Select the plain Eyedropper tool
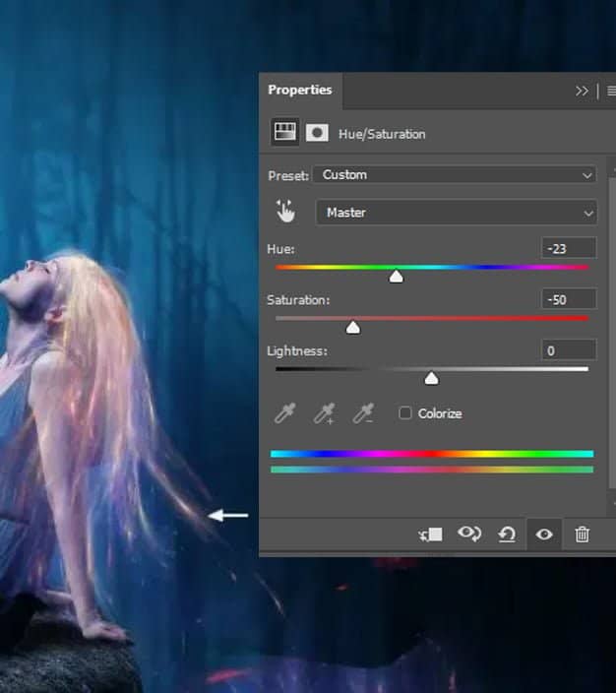The width and height of the screenshot is (616, 693). [x=285, y=414]
